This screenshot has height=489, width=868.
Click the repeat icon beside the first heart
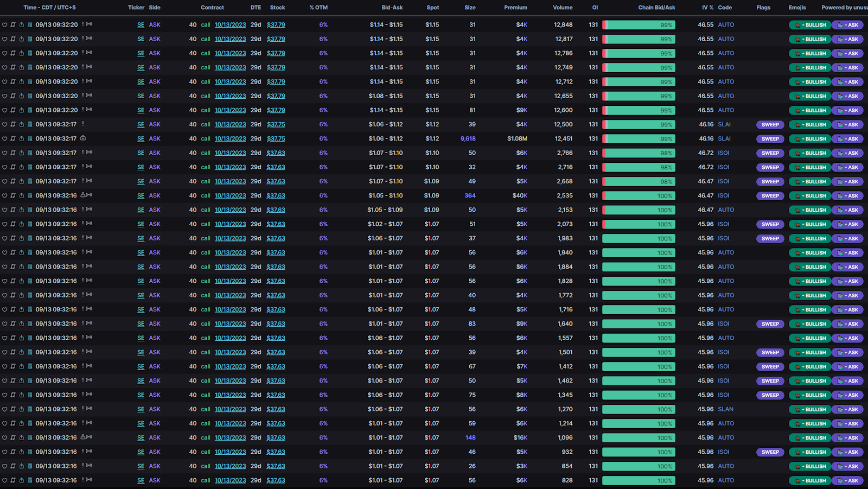(x=12, y=24)
